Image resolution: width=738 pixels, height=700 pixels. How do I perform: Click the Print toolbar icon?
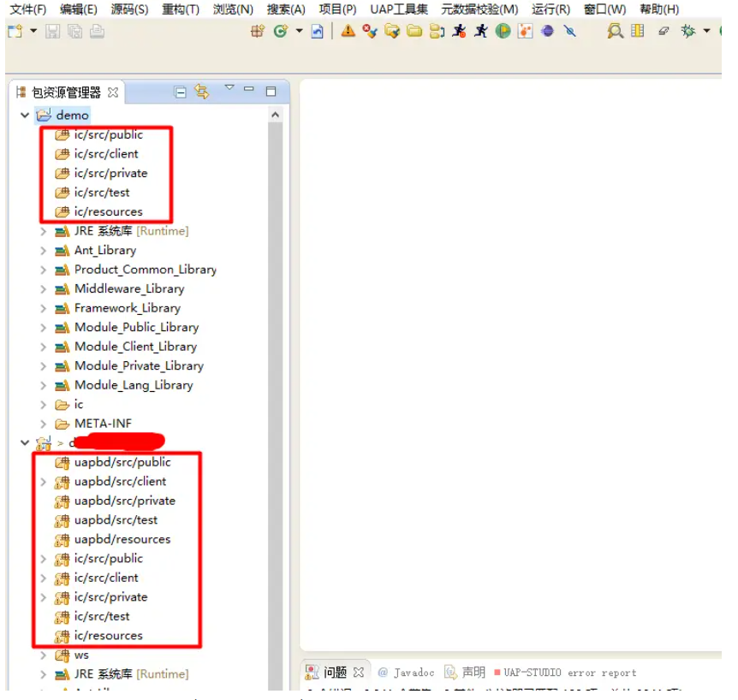click(x=97, y=32)
